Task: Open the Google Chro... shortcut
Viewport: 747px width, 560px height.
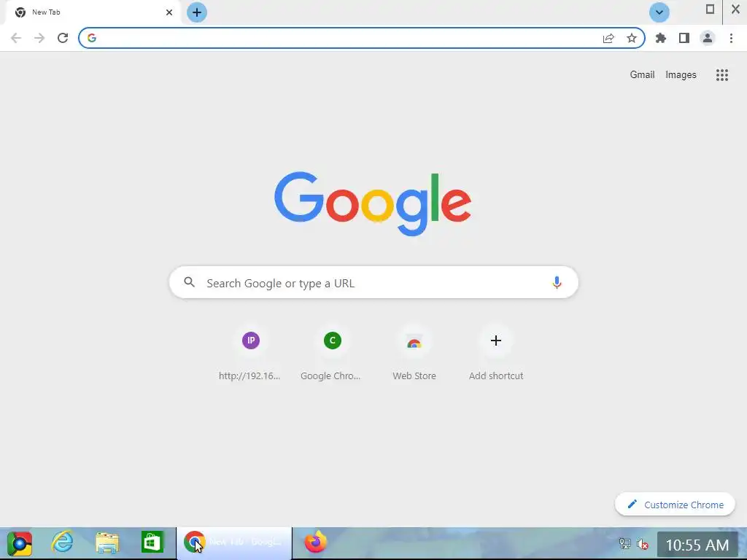Action: tap(332, 354)
